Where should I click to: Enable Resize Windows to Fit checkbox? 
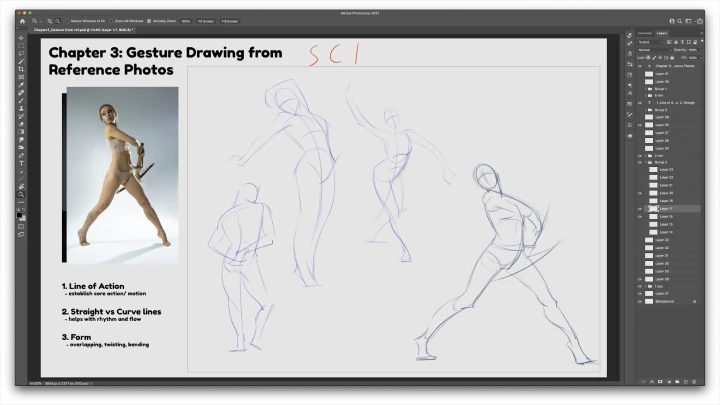pyautogui.click(x=67, y=21)
